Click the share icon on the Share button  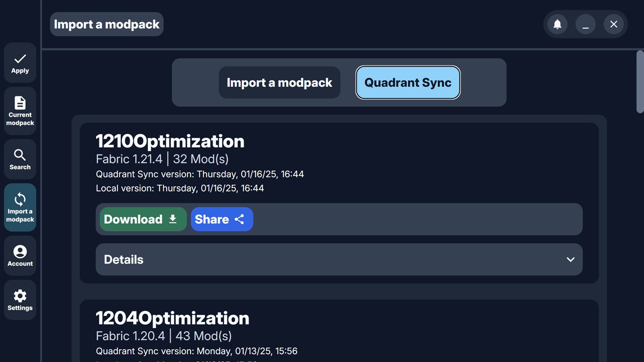click(x=239, y=219)
